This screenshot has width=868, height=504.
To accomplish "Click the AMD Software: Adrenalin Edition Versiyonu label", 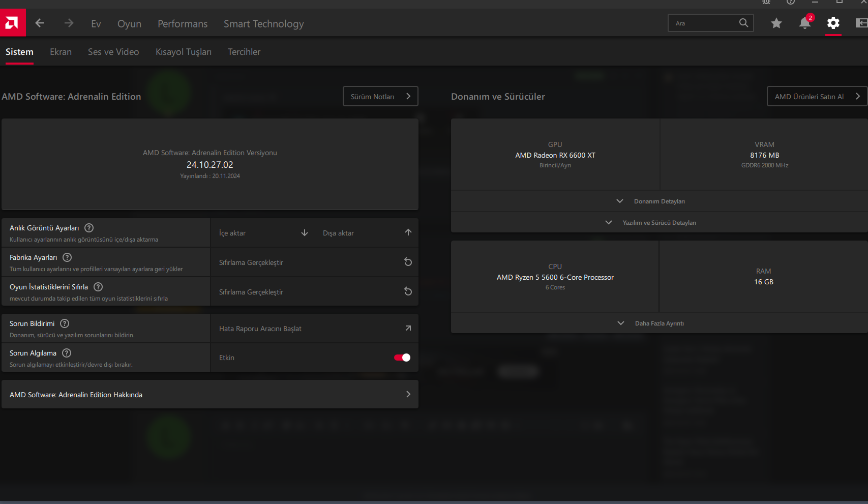I will tap(210, 153).
